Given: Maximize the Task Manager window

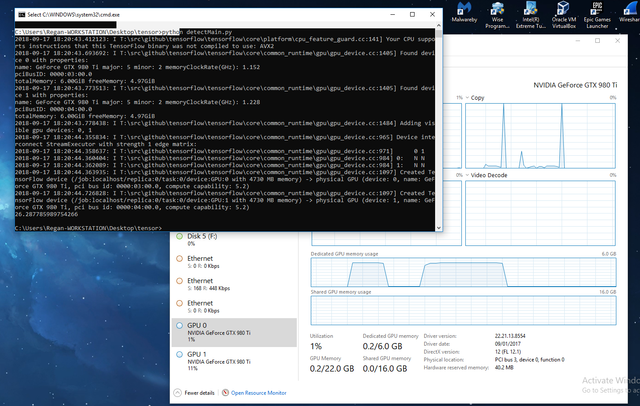Looking at the screenshot, I should click(x=598, y=41).
